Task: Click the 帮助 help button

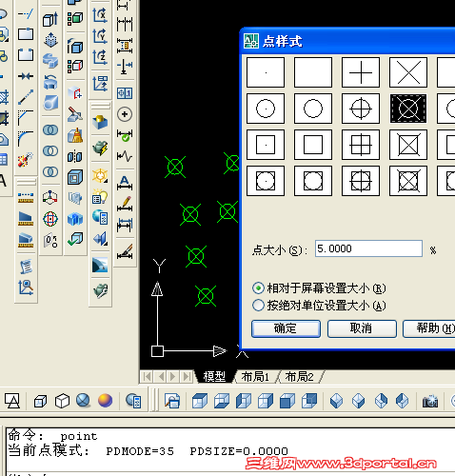Action: coord(429,328)
